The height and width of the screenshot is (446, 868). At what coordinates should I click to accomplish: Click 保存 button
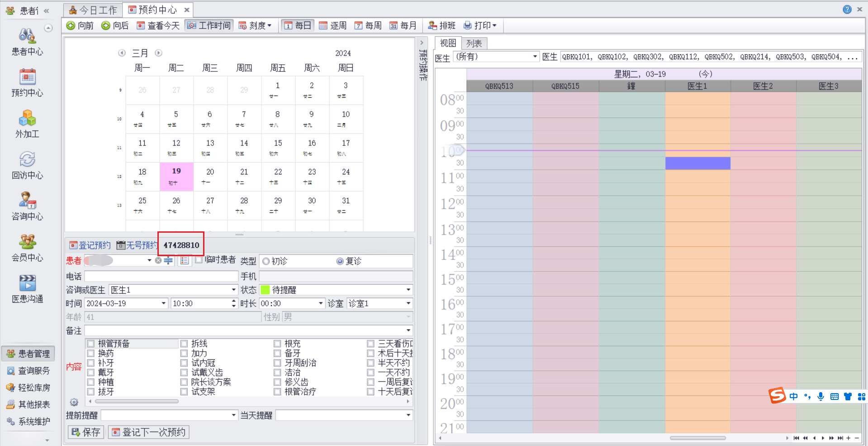pos(86,432)
